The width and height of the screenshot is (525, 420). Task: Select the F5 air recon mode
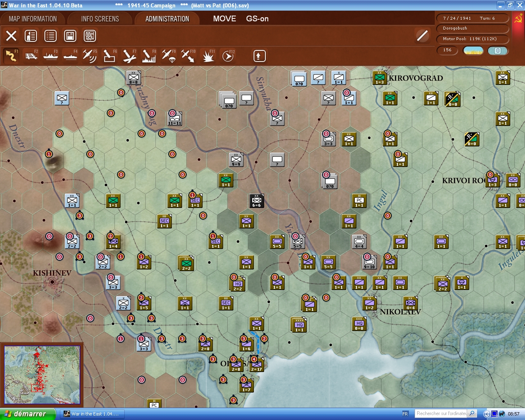(90, 56)
